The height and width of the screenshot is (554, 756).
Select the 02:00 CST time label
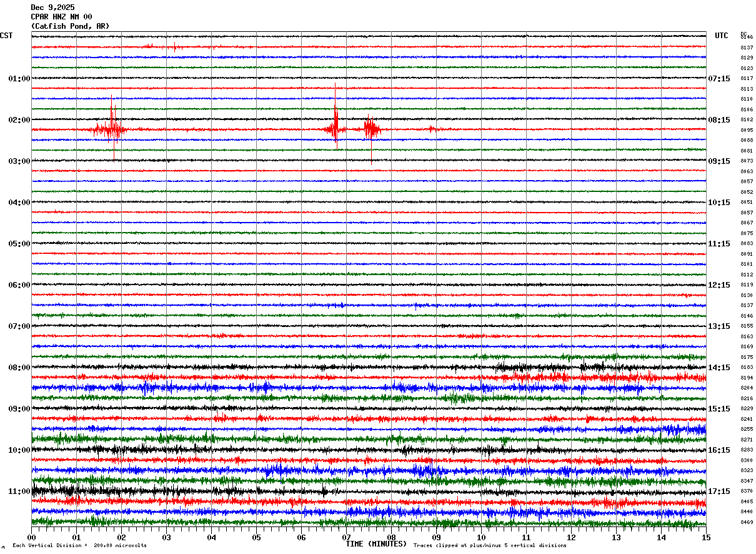click(x=19, y=120)
